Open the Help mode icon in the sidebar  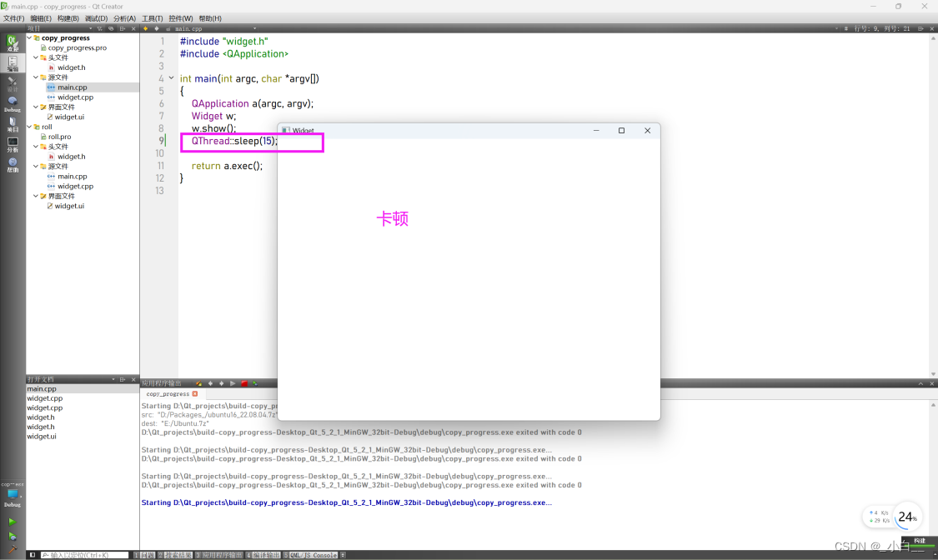[12, 164]
